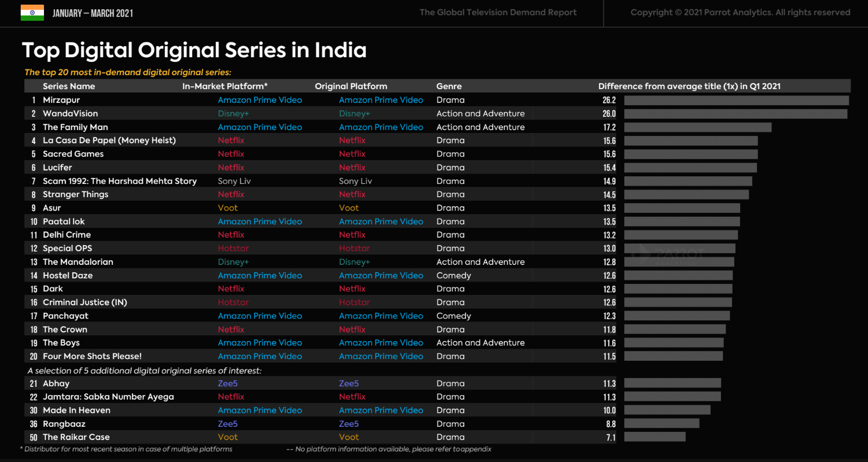
Task: Select the WandaVision series name
Action: 70,113
